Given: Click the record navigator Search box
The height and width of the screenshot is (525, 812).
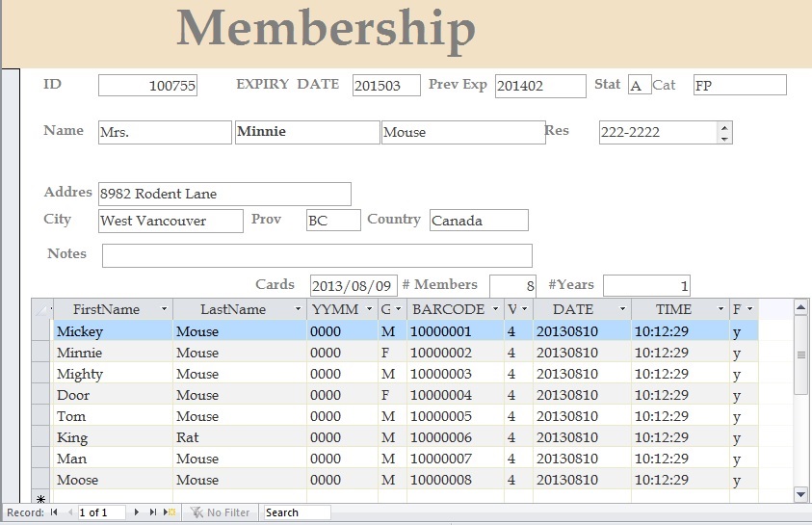Looking at the screenshot, I should [297, 512].
